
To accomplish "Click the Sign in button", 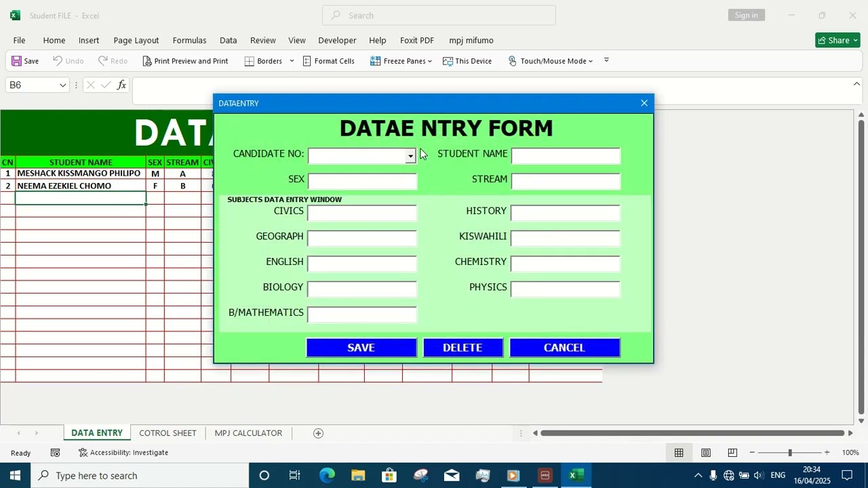I will coord(746,15).
